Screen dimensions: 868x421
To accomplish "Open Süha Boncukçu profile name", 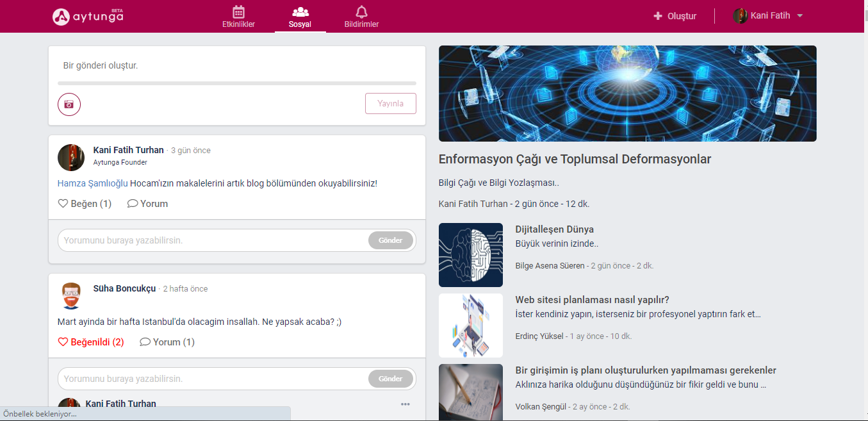I will pos(124,288).
